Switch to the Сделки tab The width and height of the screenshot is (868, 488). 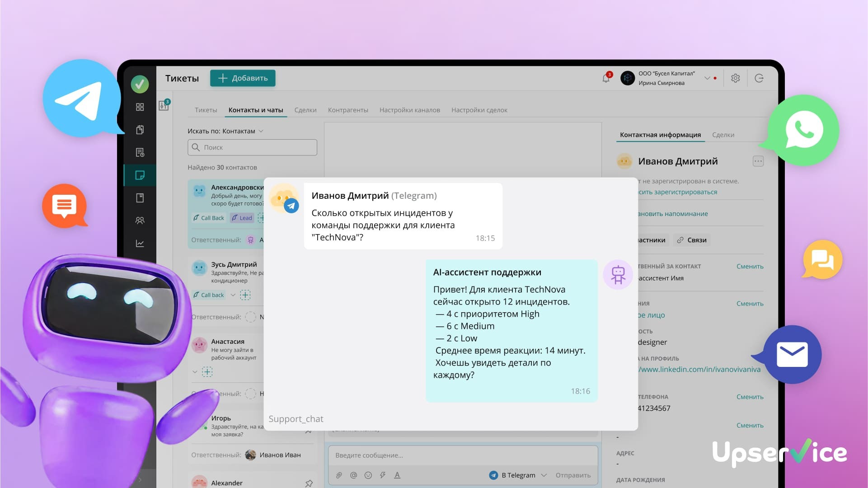click(305, 110)
